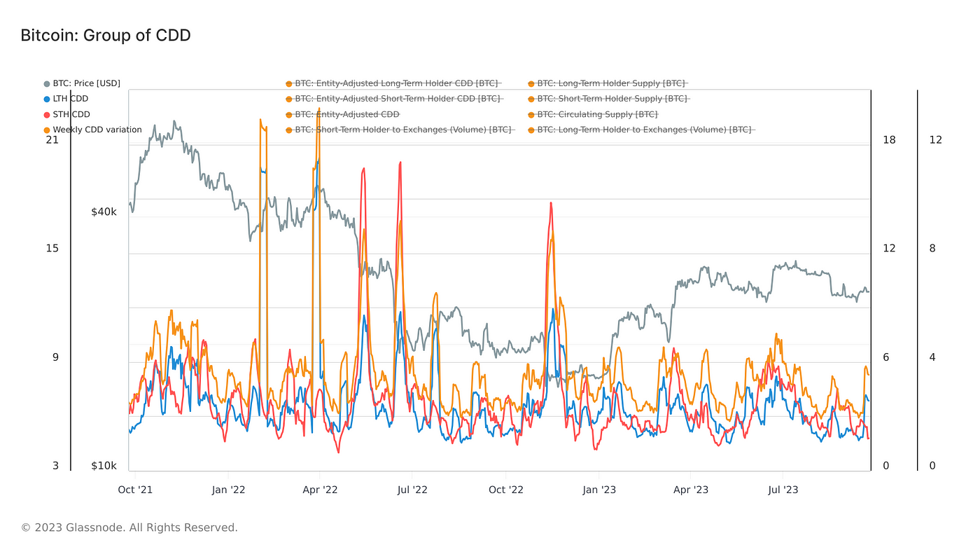Click the Jan '22 x-axis label
The image size is (980, 552).
228,490
